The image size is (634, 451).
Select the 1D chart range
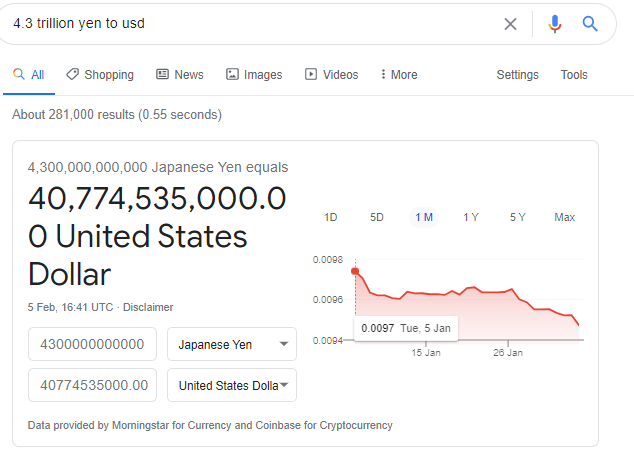tap(331, 218)
